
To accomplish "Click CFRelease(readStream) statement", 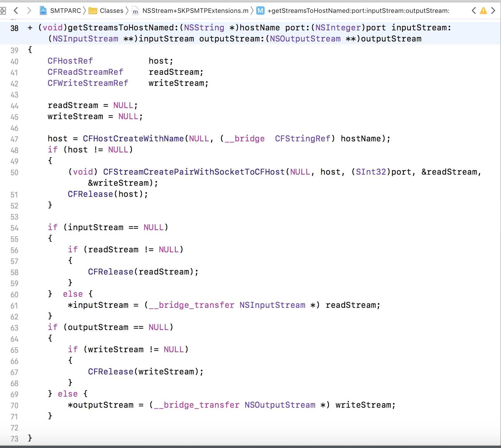I will click(143, 272).
